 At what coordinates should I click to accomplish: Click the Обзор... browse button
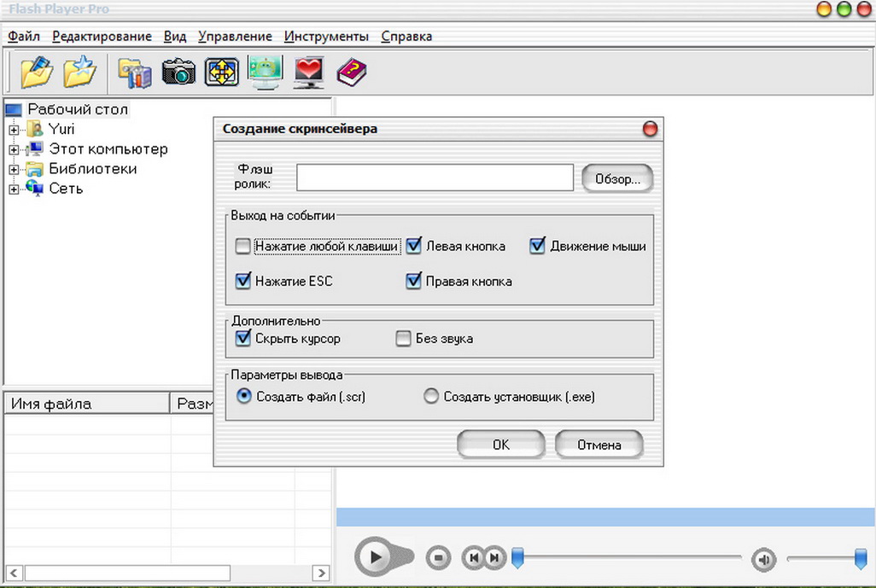pyautogui.click(x=617, y=178)
